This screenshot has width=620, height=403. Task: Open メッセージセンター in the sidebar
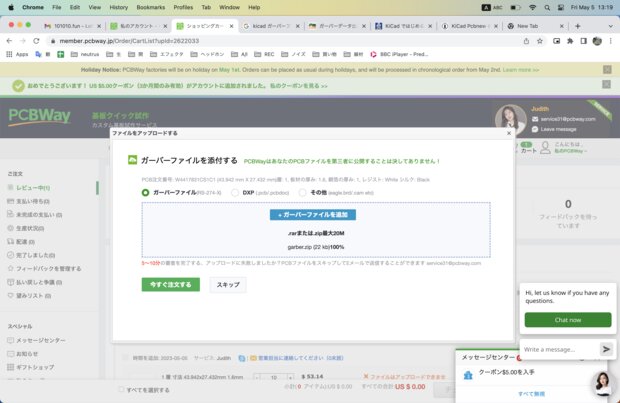(40, 340)
